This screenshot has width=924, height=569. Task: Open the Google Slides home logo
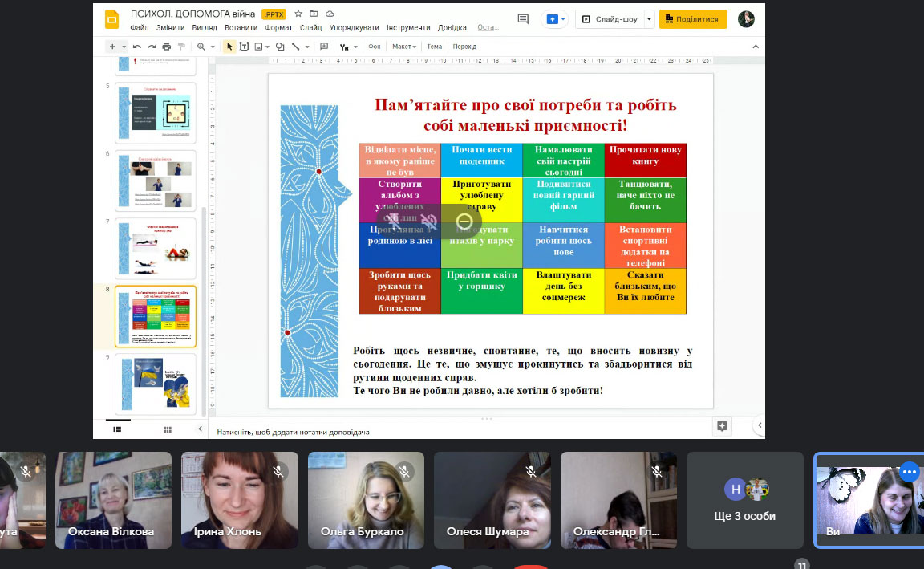[x=112, y=19]
